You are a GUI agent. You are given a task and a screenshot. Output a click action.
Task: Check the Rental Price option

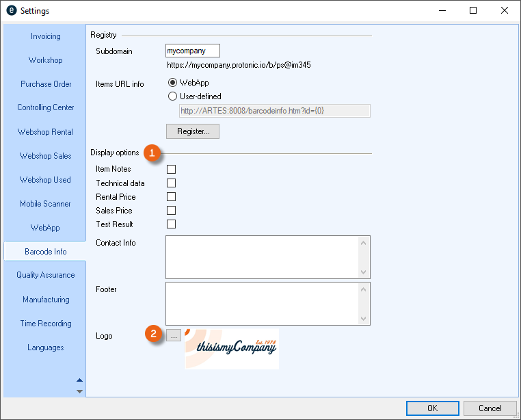point(172,197)
